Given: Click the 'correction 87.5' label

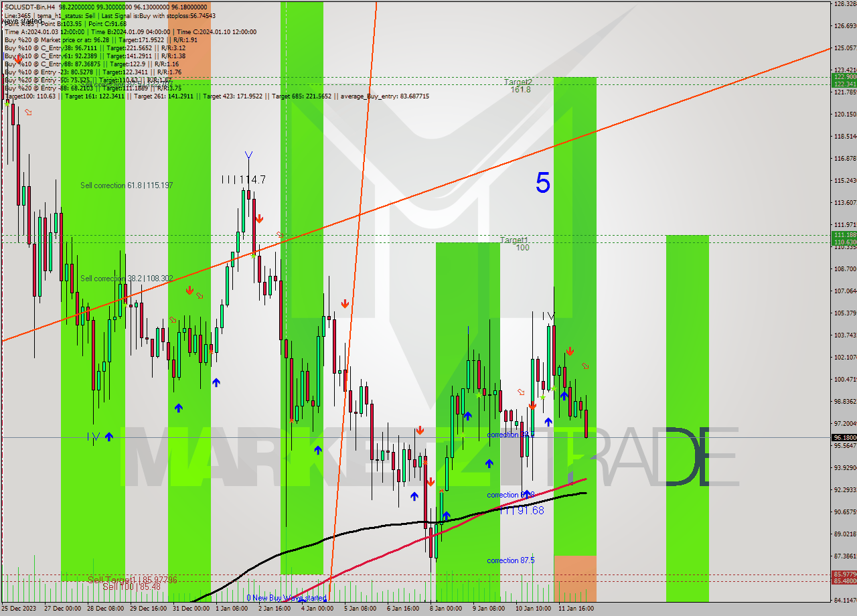Looking at the screenshot, I should (511, 560).
